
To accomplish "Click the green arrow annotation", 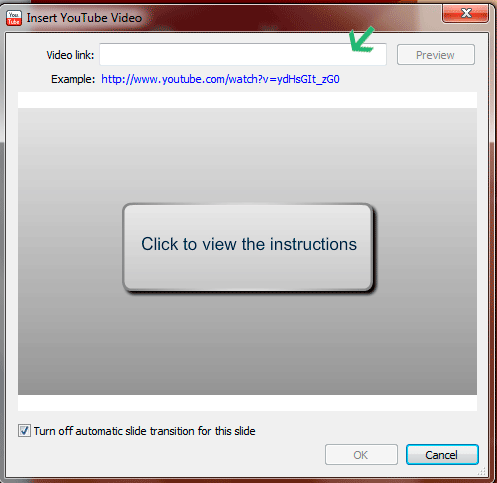I will [x=361, y=39].
